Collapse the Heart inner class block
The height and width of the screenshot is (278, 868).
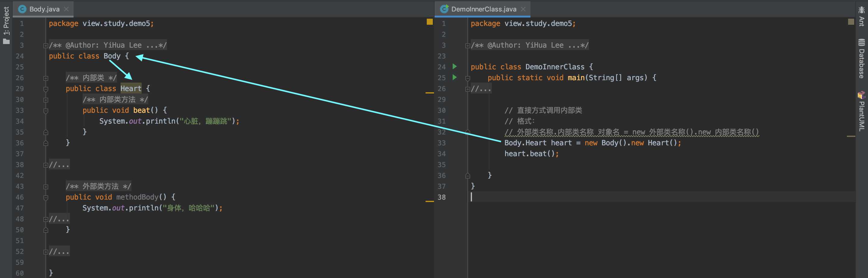46,89
